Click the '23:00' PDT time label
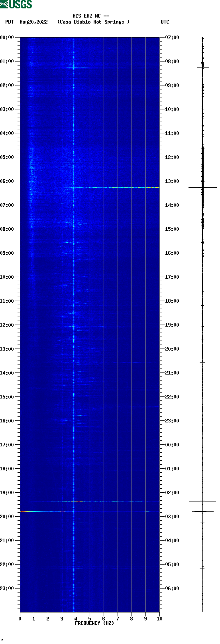The width and height of the screenshot is (220, 644). (x=7, y=589)
